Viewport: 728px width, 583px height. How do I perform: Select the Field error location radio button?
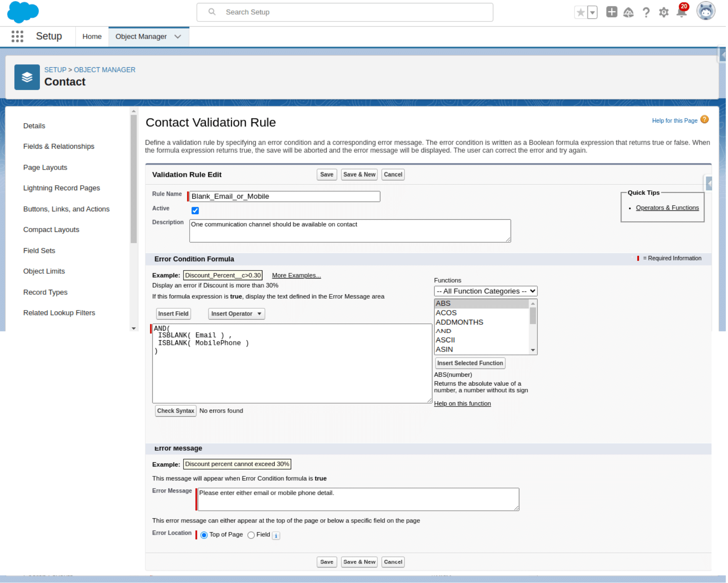(251, 535)
